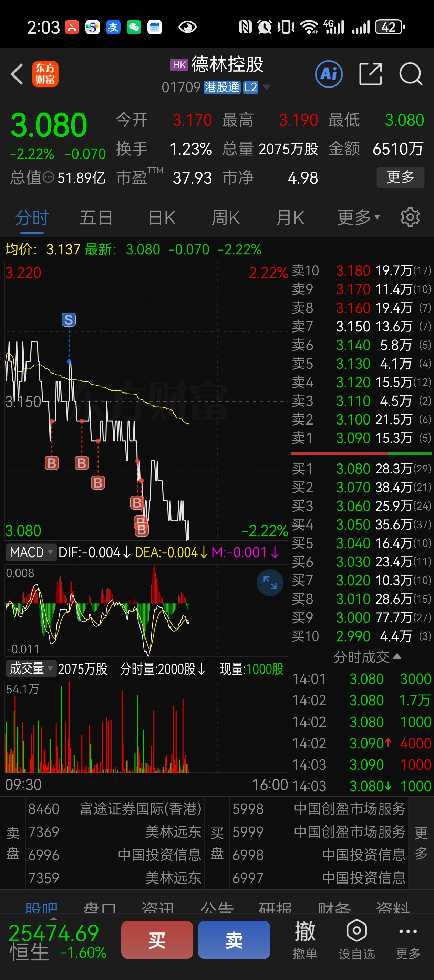Image resolution: width=434 pixels, height=980 pixels.
Task: Tap the 总值 info circle icon
Action: pyautogui.click(x=48, y=177)
